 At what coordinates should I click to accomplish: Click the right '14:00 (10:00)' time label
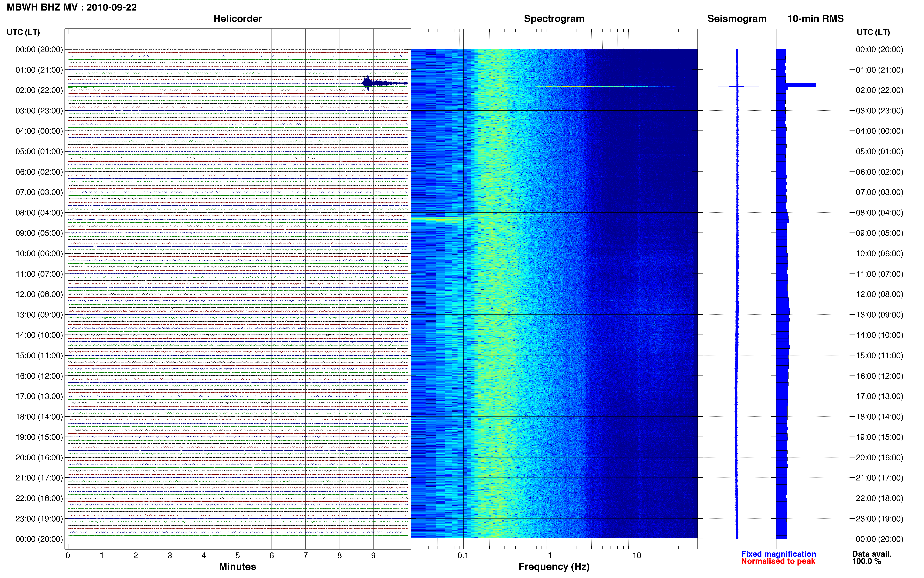click(x=879, y=335)
